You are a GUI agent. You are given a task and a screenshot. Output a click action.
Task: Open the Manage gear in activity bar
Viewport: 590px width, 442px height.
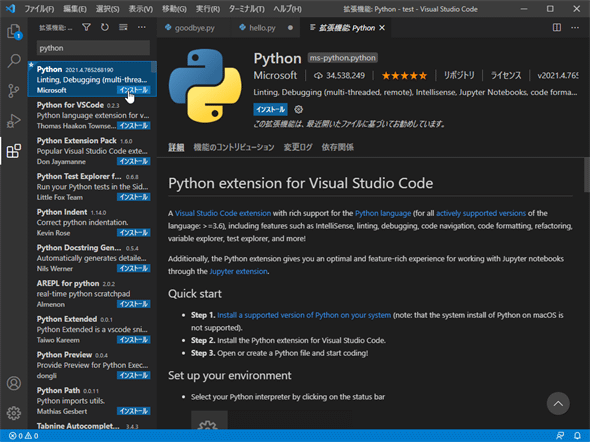(14, 413)
